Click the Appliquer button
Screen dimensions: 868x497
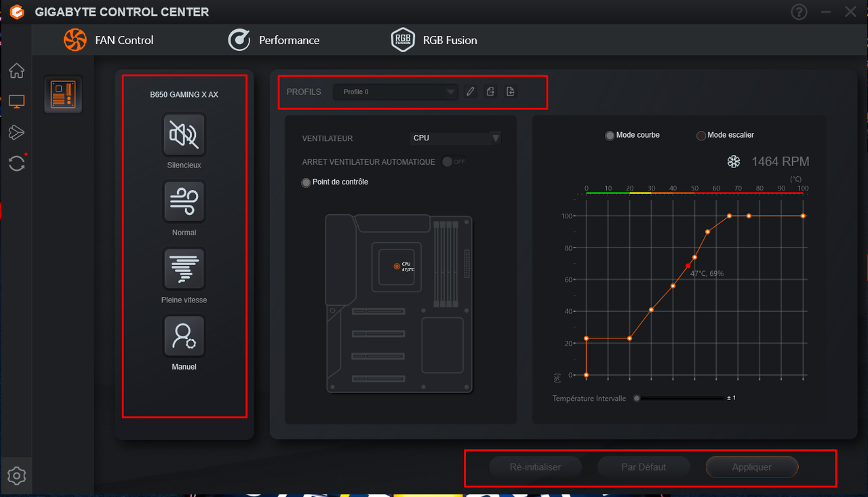click(x=751, y=466)
